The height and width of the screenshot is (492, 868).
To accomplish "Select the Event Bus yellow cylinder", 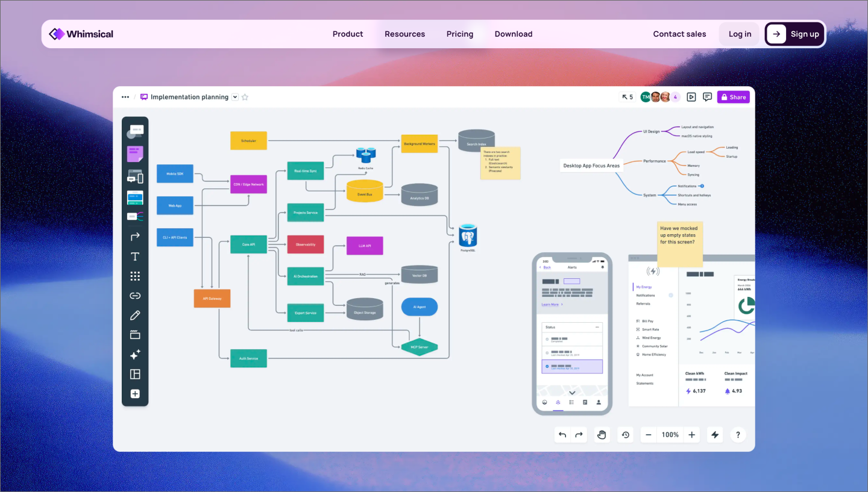I will click(365, 191).
